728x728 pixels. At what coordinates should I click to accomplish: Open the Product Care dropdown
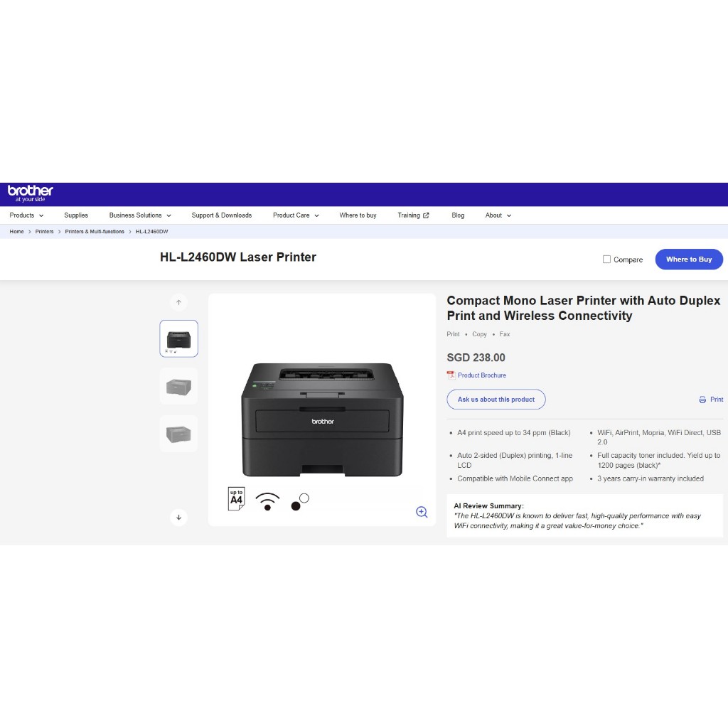pos(296,215)
